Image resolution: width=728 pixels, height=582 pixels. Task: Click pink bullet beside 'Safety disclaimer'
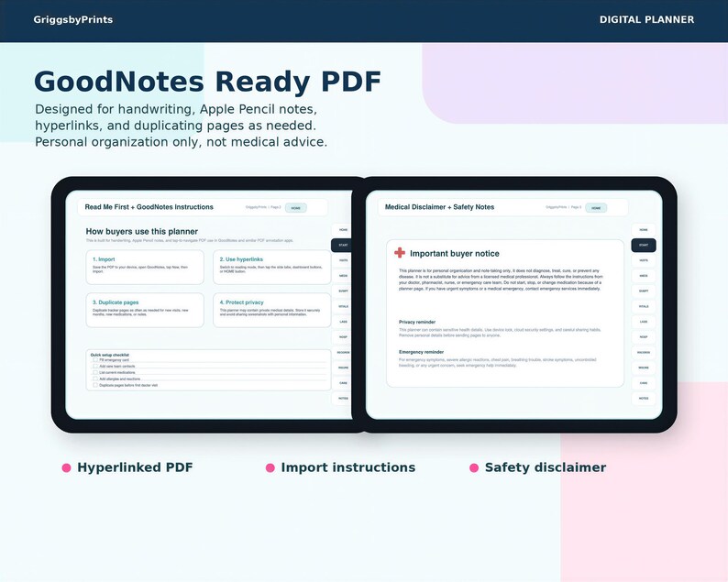click(x=474, y=467)
